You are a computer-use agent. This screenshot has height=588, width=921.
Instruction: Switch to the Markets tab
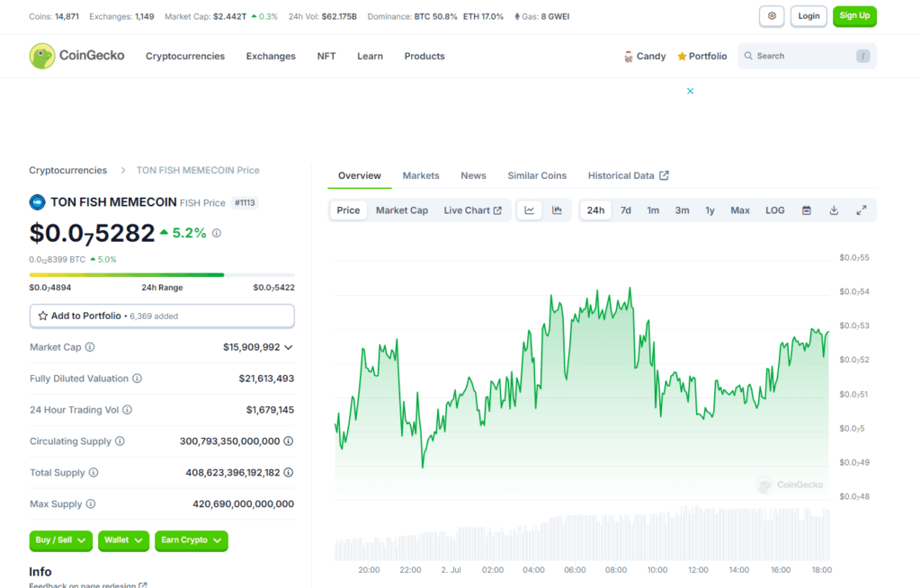(421, 175)
